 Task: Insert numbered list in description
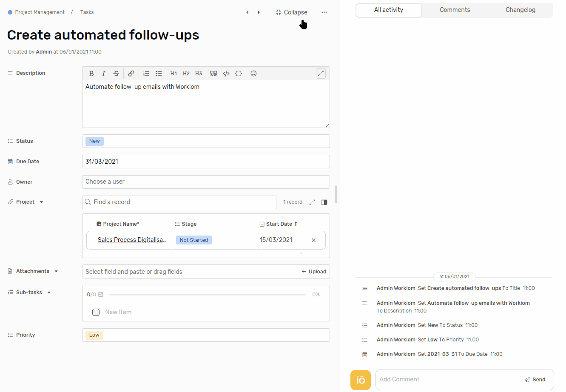click(x=146, y=74)
